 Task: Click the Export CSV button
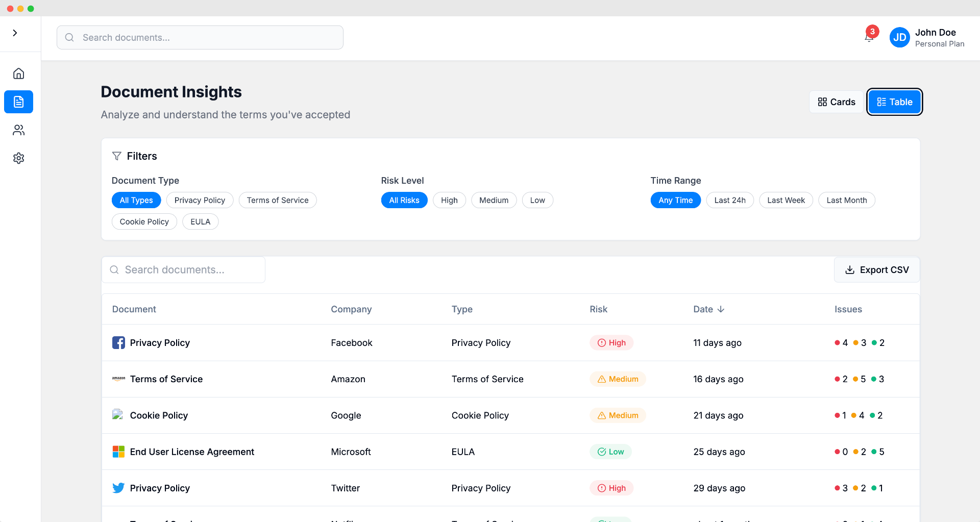click(x=877, y=270)
